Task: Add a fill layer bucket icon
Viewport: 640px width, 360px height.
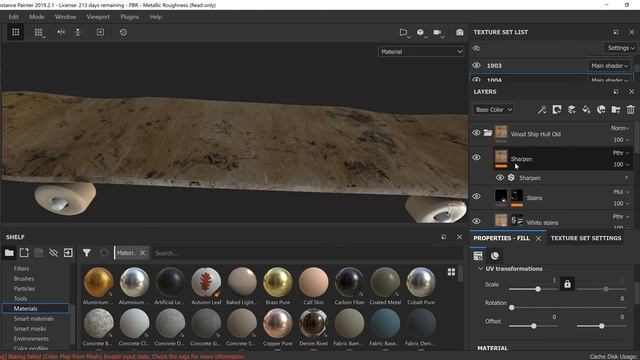Action: click(x=586, y=109)
